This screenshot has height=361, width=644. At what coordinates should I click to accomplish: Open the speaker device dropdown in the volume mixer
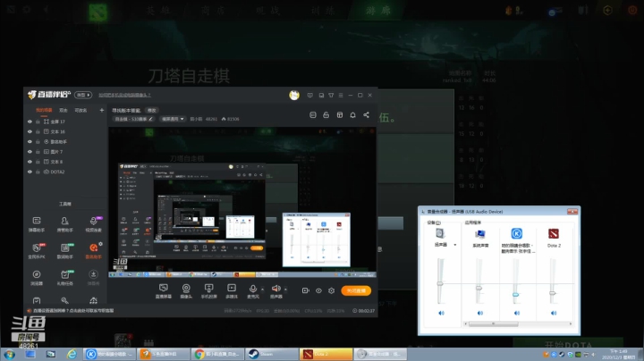(455, 245)
